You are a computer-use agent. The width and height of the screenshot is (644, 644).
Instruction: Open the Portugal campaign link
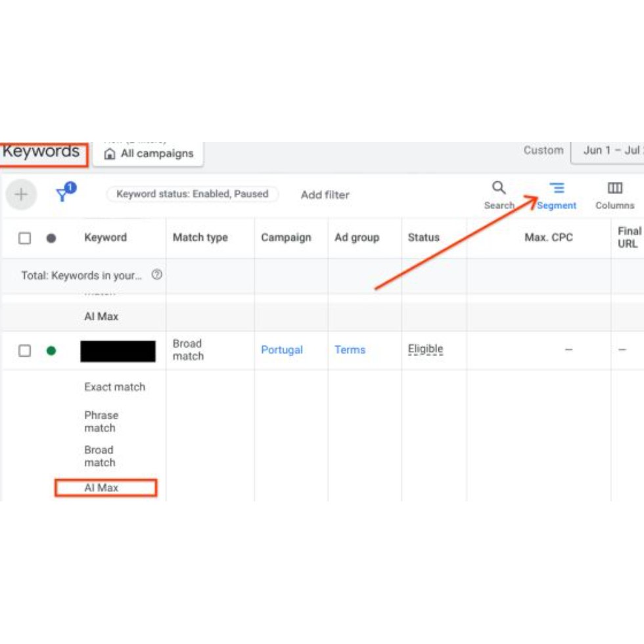[282, 350]
